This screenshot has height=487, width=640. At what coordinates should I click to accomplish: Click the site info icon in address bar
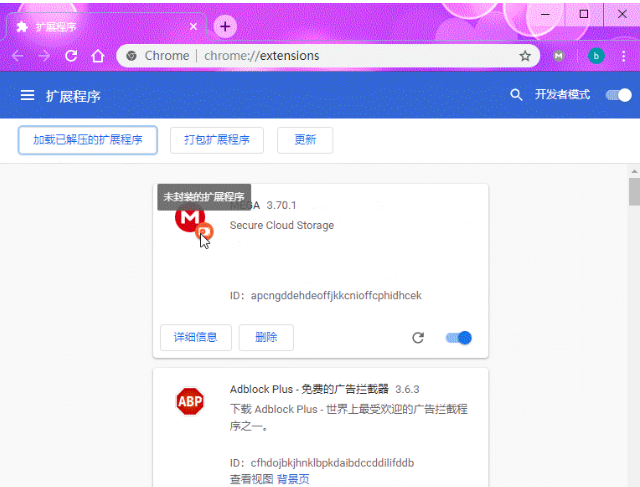tap(131, 56)
